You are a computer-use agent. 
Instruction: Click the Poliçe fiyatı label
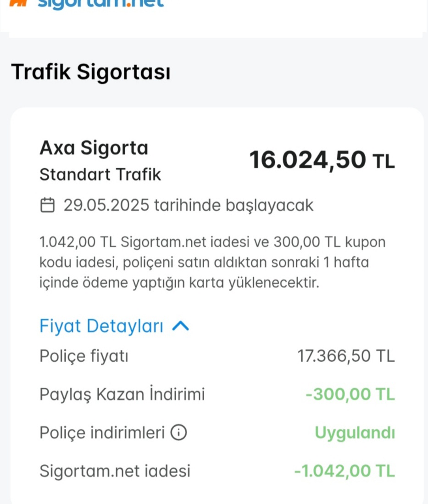pos(84,357)
